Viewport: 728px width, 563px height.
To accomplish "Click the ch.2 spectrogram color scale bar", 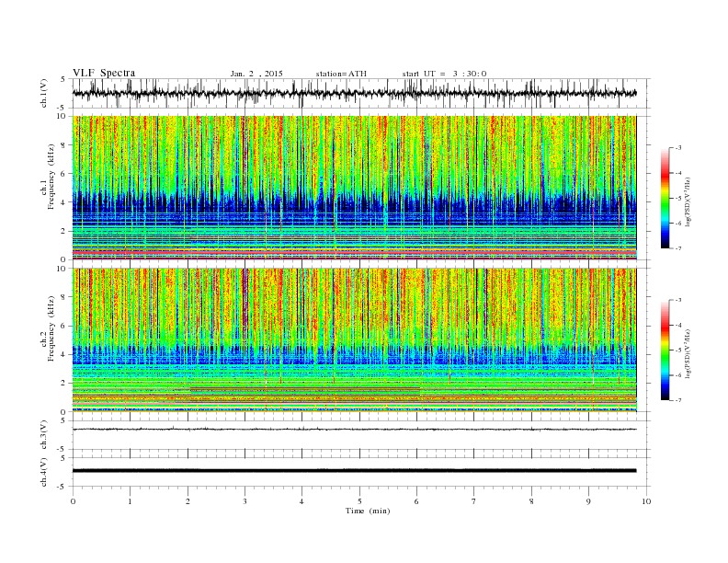I will [665, 350].
